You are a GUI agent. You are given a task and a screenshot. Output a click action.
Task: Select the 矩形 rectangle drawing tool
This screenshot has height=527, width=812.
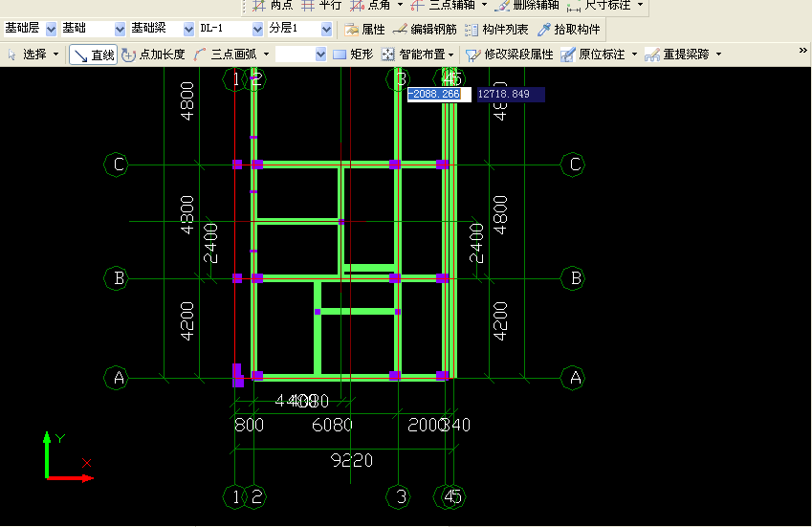coord(353,55)
